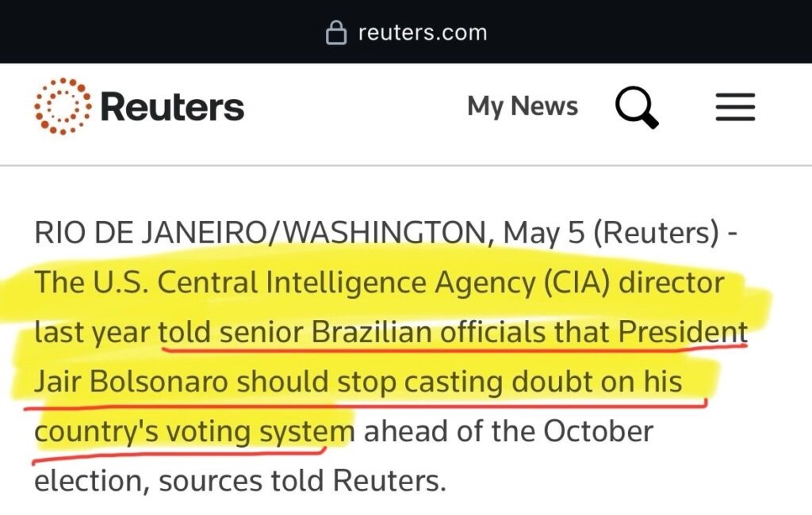
Task: Tap the reuters.com URL text
Action: (x=422, y=32)
